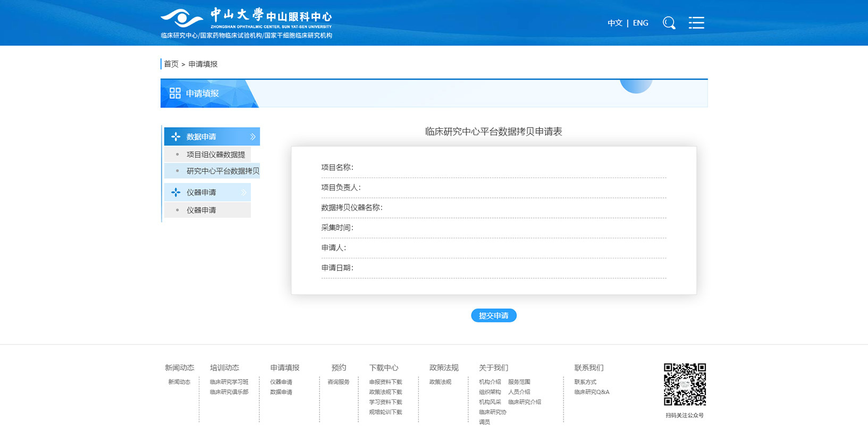Image resolution: width=868 pixels, height=427 pixels.
Task: Select 研究中心平台数据拷贝 sidebar item
Action: click(222, 171)
